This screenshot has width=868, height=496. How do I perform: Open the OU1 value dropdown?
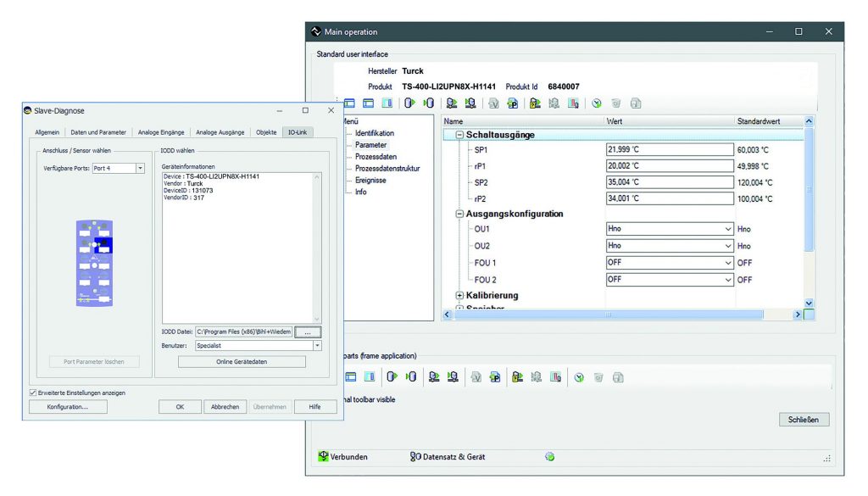(x=728, y=229)
